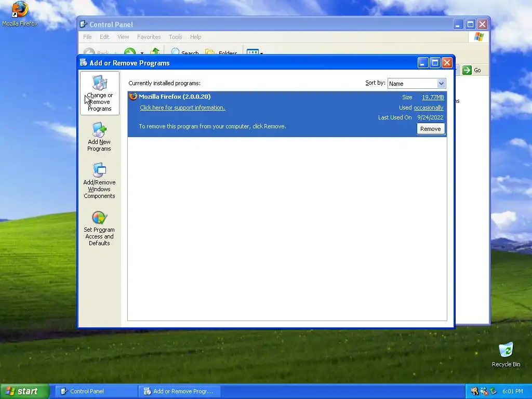Click the occasionally usage link
This screenshot has width=532, height=399.
click(x=429, y=108)
